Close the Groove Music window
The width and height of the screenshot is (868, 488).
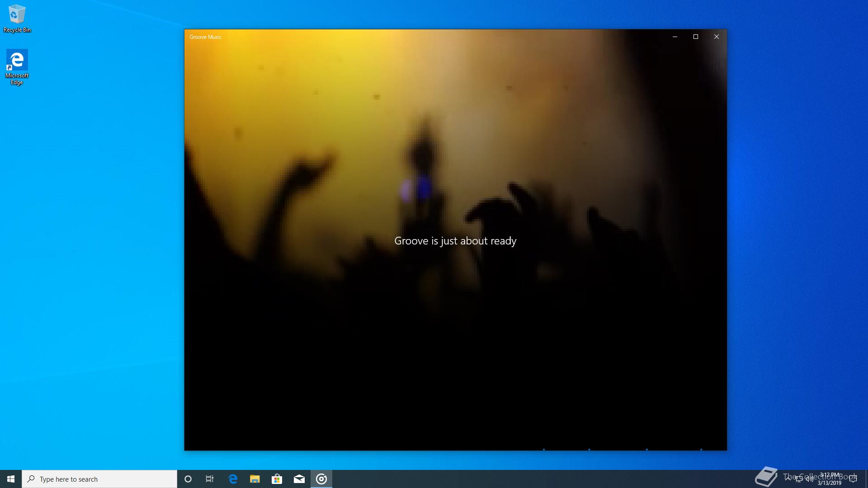[x=717, y=37]
